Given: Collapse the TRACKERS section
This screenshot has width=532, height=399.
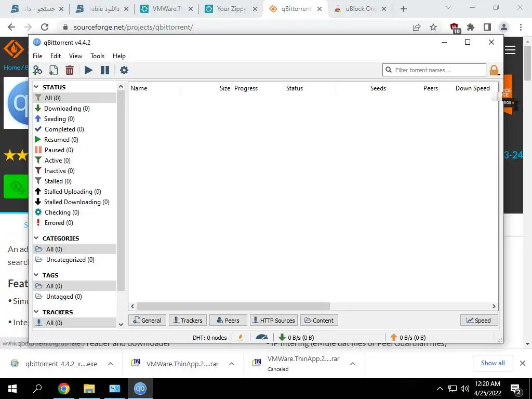Looking at the screenshot, I should pos(36,312).
